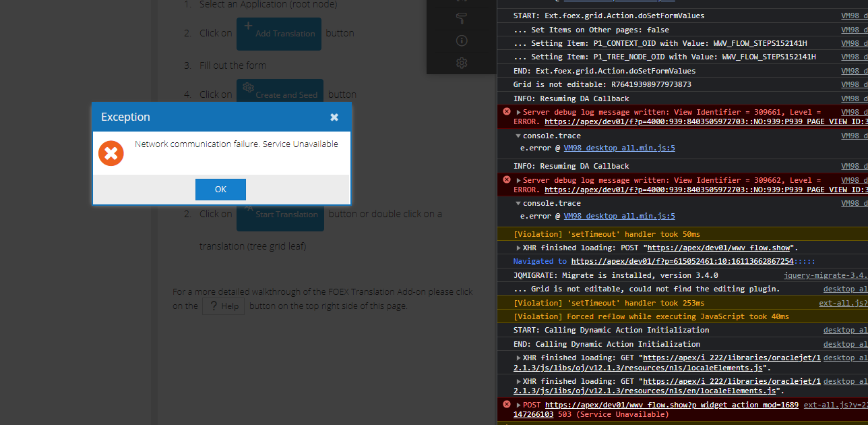This screenshot has height=425, width=868.
Task: Expand the 309661 server debug log message
Action: point(518,113)
